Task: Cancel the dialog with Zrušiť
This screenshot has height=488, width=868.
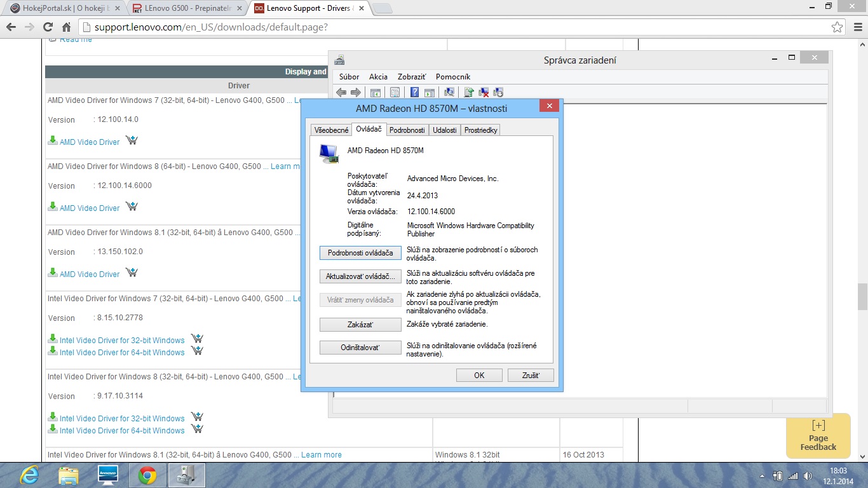Action: (531, 376)
